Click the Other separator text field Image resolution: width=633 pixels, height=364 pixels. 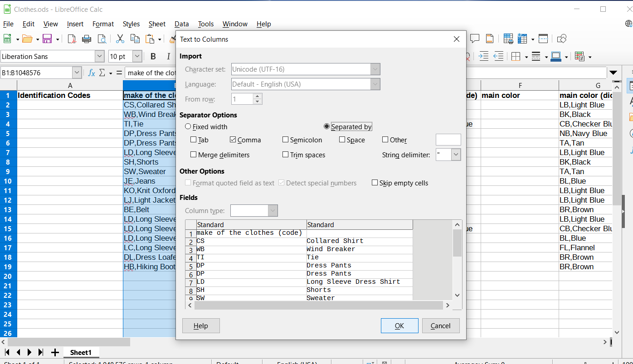448,140
